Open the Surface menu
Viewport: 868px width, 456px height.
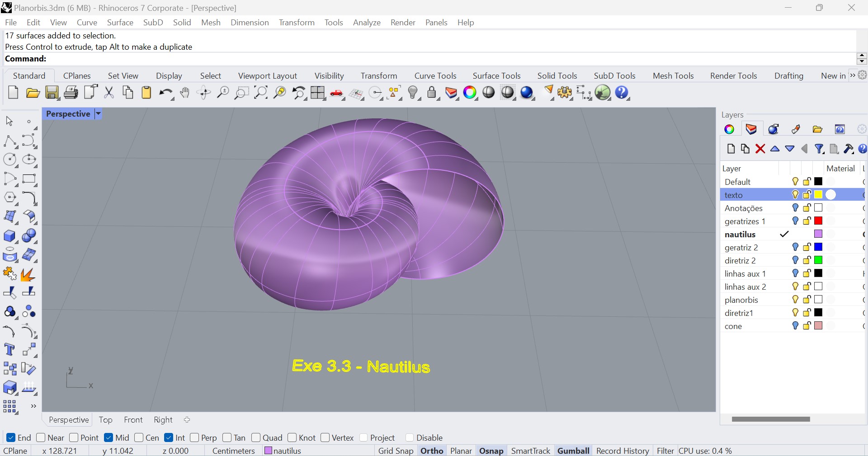tap(120, 23)
